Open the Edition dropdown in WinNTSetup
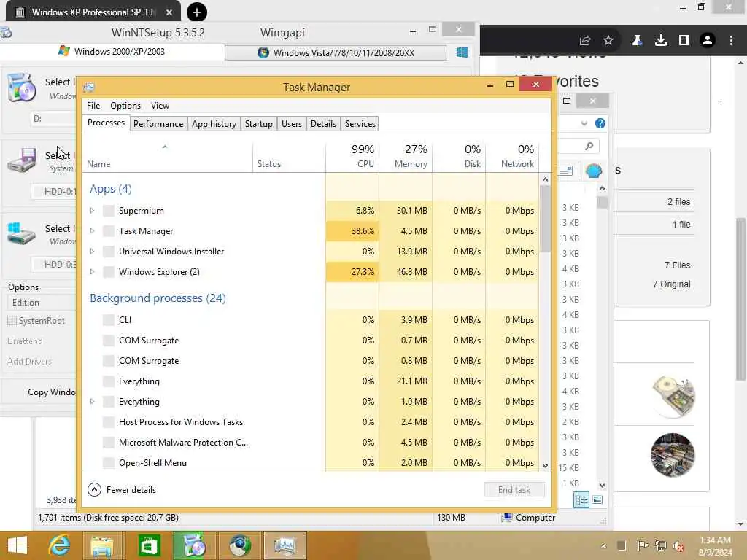Screen dimensions: 747x560 (x=42, y=303)
